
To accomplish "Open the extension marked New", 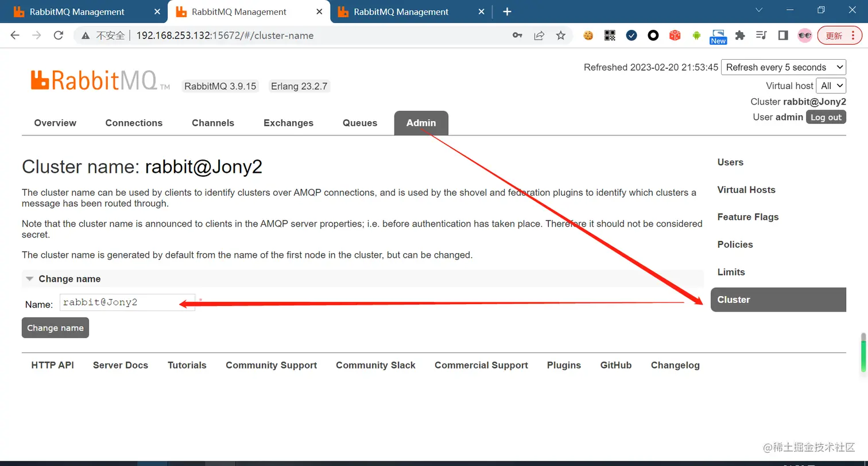I will tap(718, 37).
